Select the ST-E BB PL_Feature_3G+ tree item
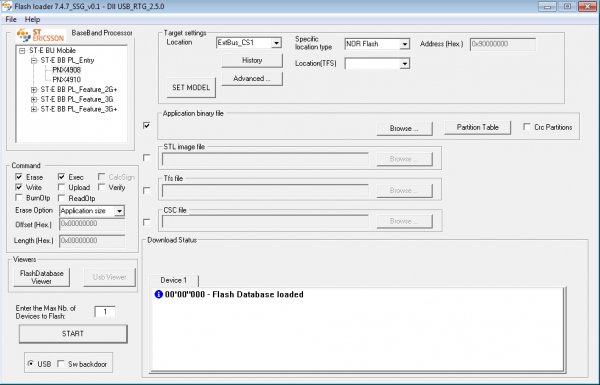Viewport: 600px width, 385px height. click(x=79, y=109)
